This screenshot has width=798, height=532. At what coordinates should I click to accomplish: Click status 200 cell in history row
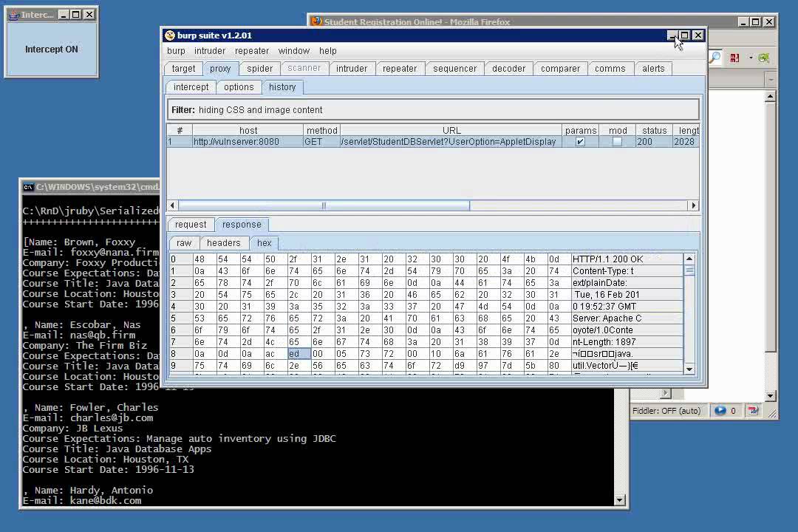click(654, 142)
